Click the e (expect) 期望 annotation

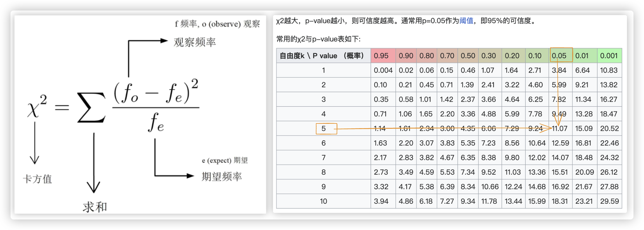225,160
